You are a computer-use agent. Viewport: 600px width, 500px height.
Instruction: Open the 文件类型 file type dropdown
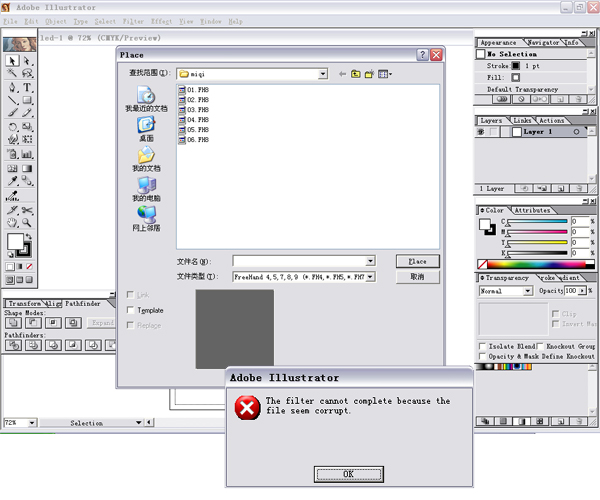(x=370, y=277)
